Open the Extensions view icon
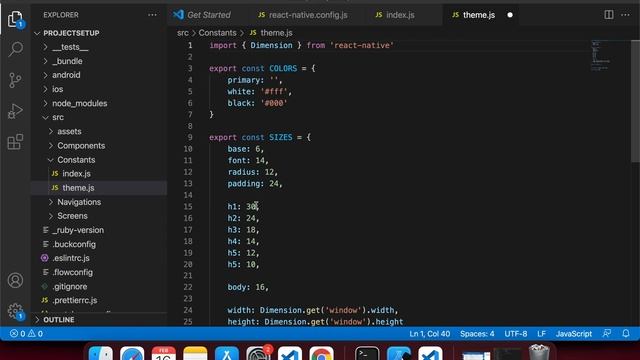The height and width of the screenshot is (360, 640). [15, 142]
